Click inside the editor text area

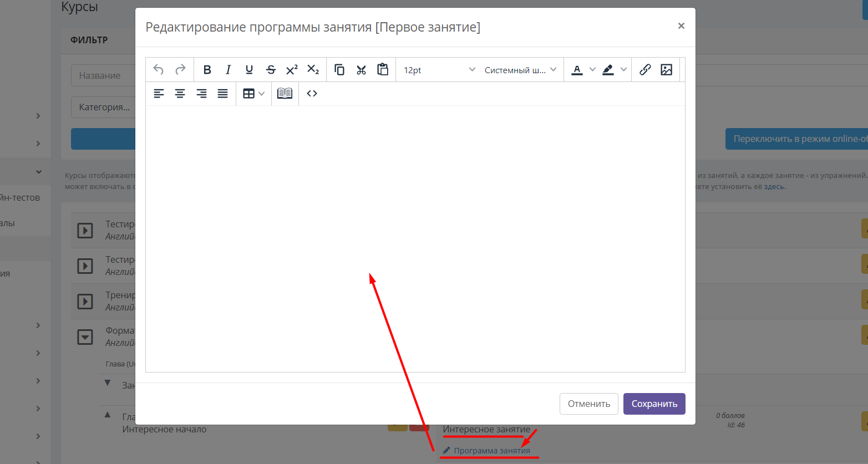(415, 238)
